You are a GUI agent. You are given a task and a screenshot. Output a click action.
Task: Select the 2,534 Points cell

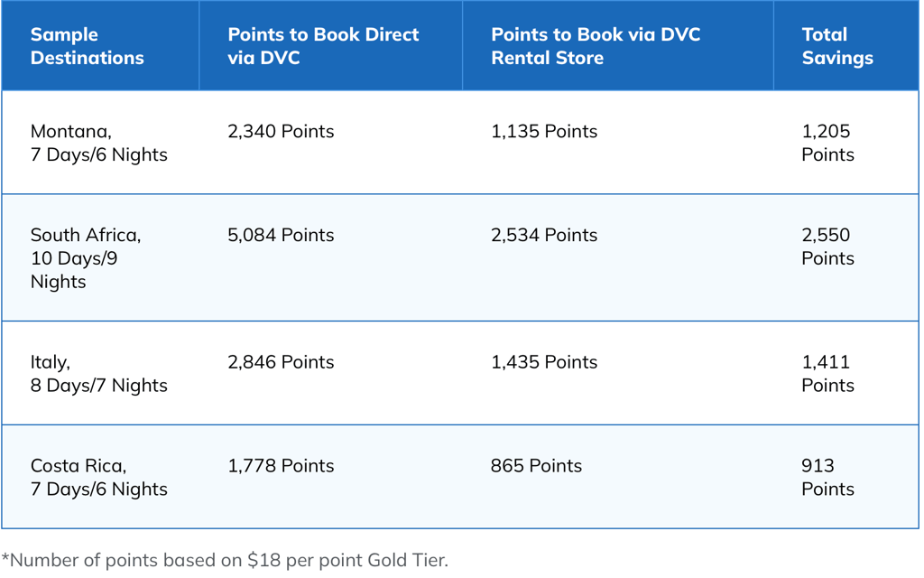544,236
